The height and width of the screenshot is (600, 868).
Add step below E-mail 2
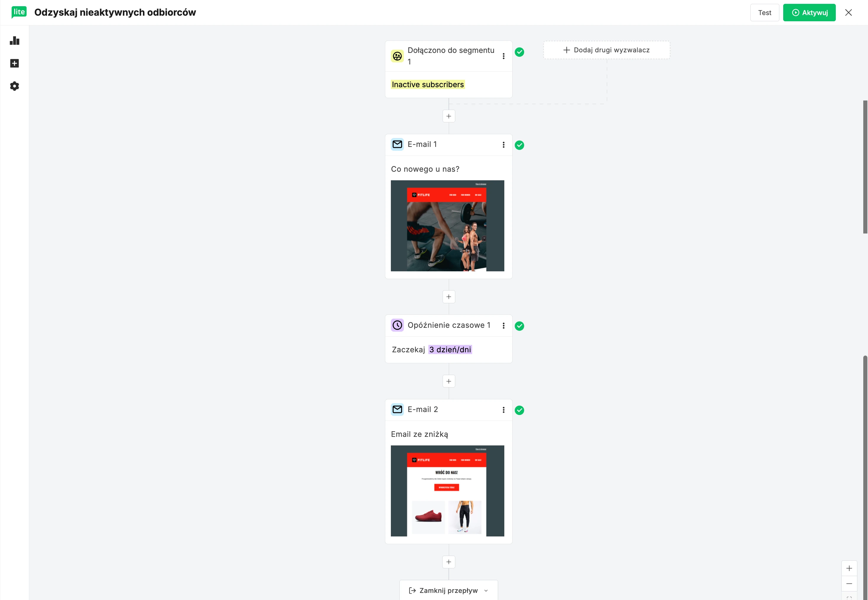coord(449,562)
